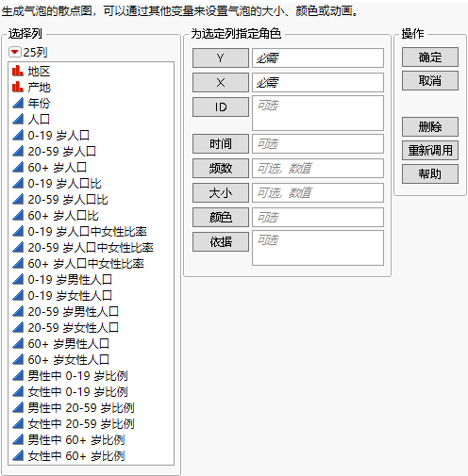Click the icon beside 60+ 岁男性人口
This screenshot has height=476, width=468.
tap(18, 343)
